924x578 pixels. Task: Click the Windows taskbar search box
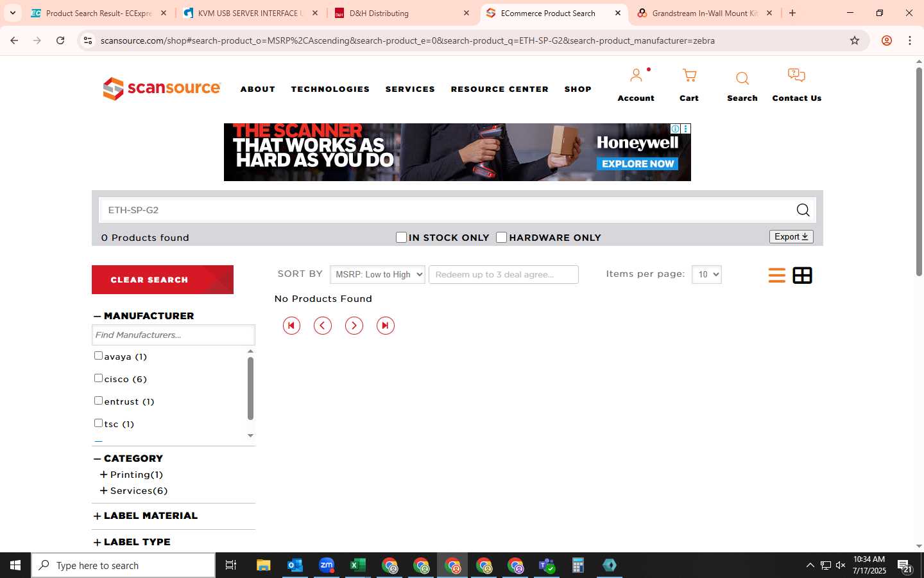tap(123, 565)
